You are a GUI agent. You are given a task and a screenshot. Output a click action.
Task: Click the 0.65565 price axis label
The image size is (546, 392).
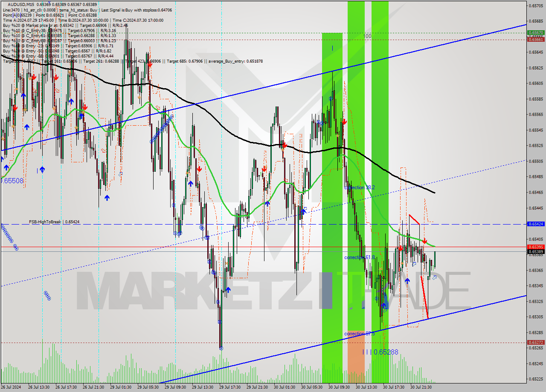coord(536,114)
